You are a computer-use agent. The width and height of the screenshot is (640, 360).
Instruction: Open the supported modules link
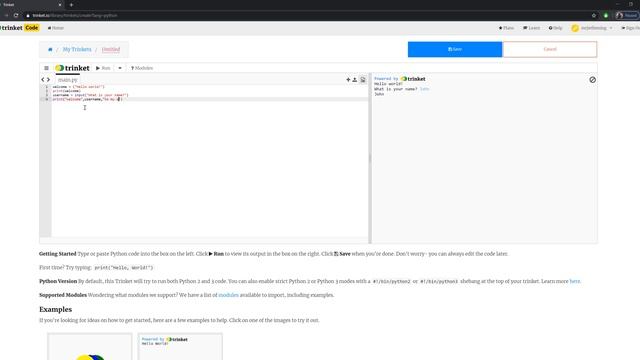(229, 295)
